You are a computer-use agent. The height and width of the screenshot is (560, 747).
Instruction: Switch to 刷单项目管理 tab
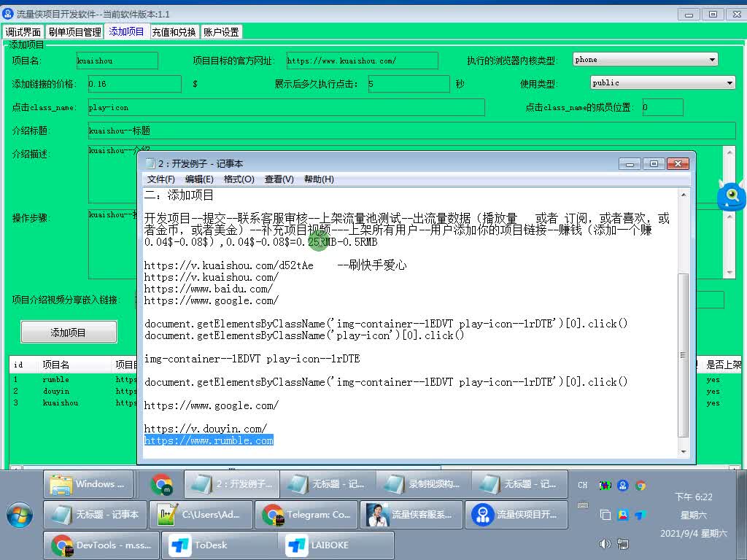pyautogui.click(x=75, y=32)
